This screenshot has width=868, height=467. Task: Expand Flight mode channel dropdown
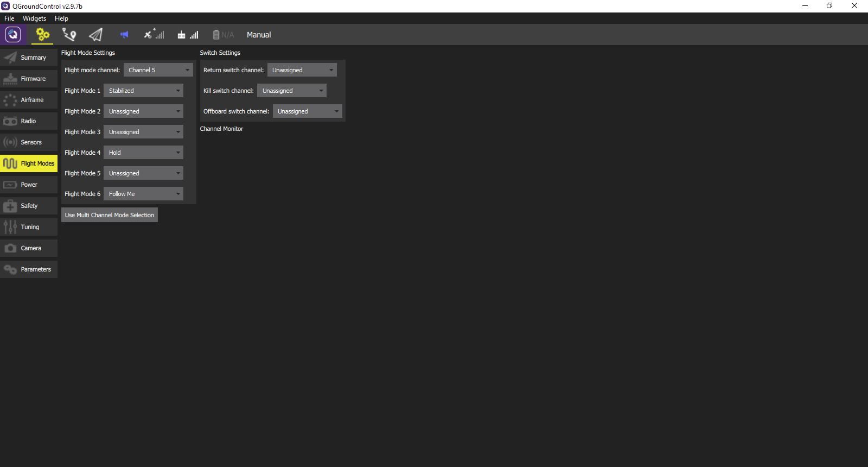coord(158,70)
